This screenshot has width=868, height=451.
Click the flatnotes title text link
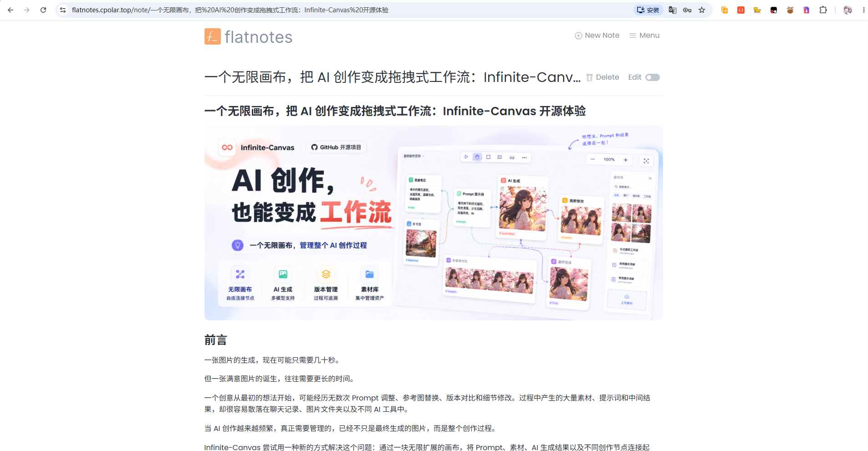pyautogui.click(x=258, y=37)
